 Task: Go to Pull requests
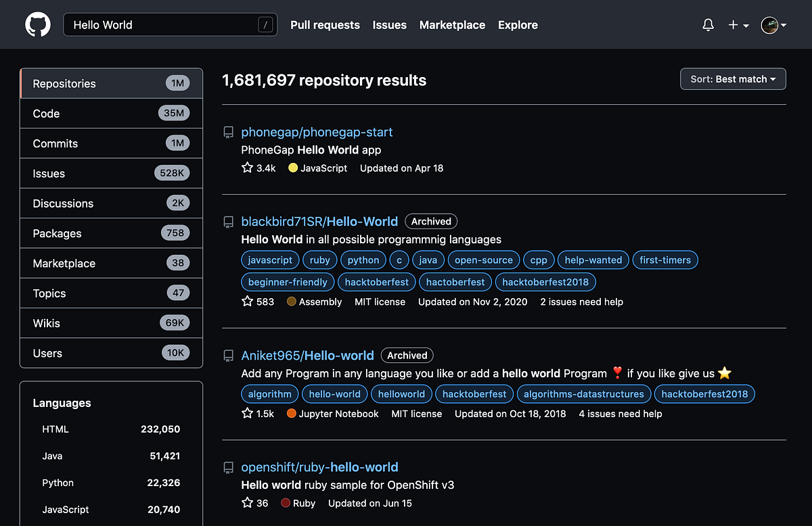(325, 25)
